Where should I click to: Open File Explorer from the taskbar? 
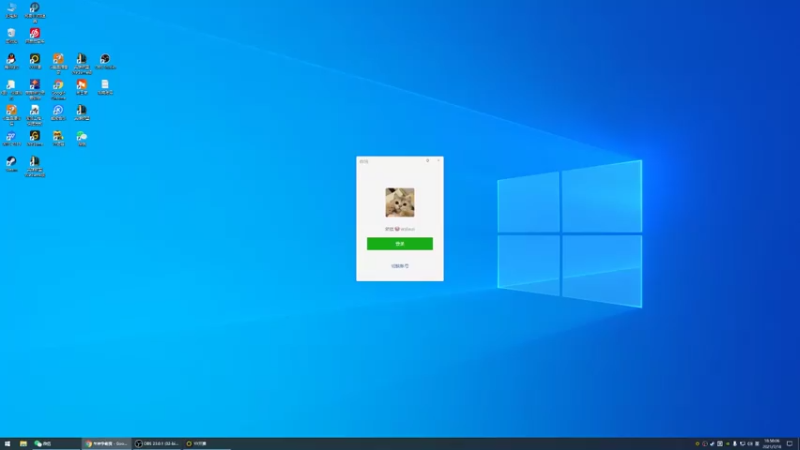coord(23,444)
